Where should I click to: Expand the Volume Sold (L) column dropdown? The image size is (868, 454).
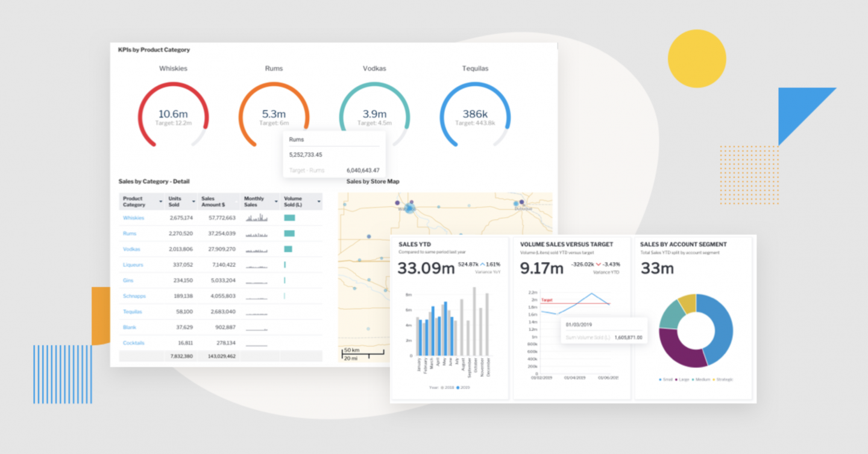(x=318, y=201)
